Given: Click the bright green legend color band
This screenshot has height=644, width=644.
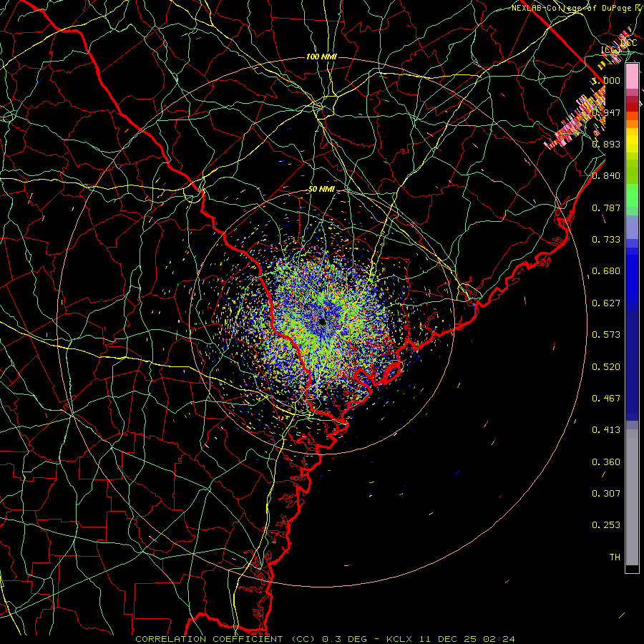Looking at the screenshot, I should click(x=632, y=195).
